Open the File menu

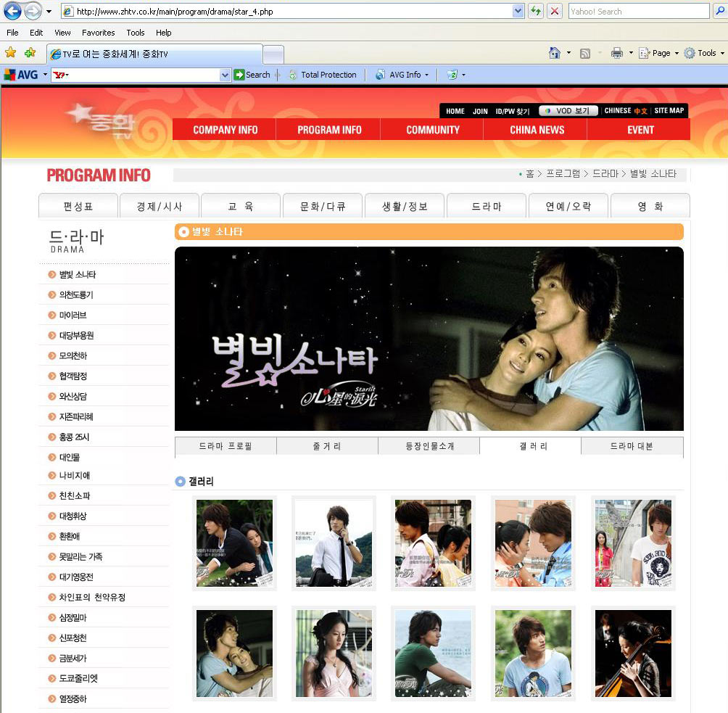12,33
